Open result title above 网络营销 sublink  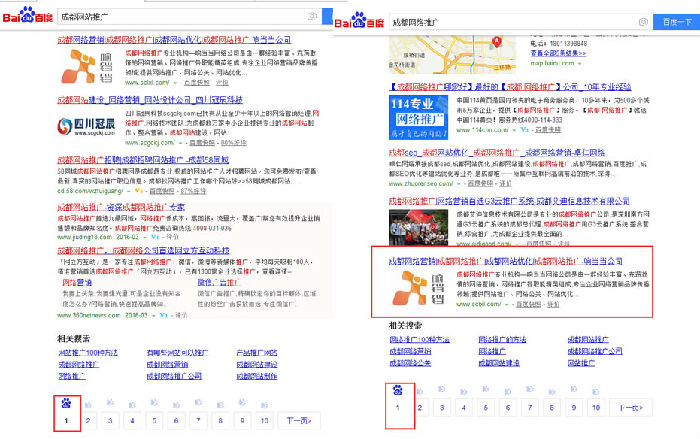tap(143, 251)
